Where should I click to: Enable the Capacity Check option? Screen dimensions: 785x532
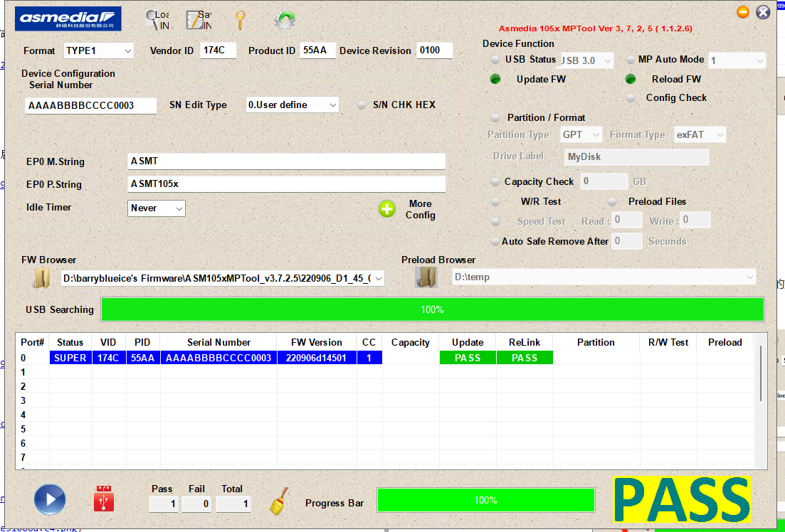click(x=495, y=181)
